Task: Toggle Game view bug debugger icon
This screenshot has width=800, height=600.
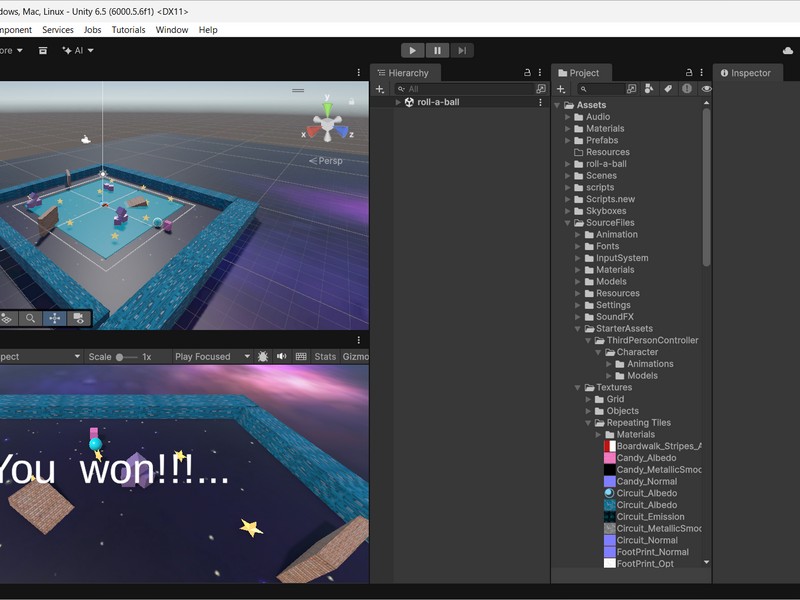Action: pos(263,357)
